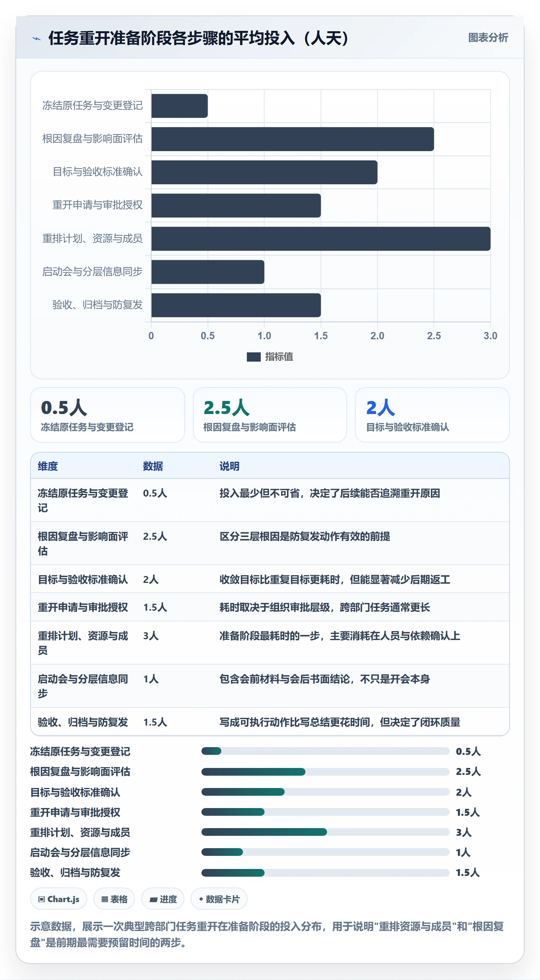The width and height of the screenshot is (540, 980).
Task: Select the table cell 写成可执行动作比写总结更花时间，但决定了闭环质量
Action: [340, 722]
